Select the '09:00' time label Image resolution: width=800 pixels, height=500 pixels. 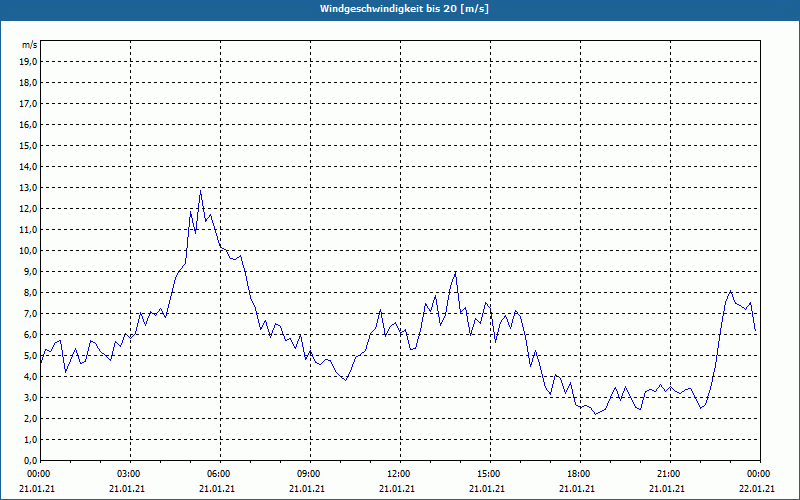pyautogui.click(x=308, y=474)
